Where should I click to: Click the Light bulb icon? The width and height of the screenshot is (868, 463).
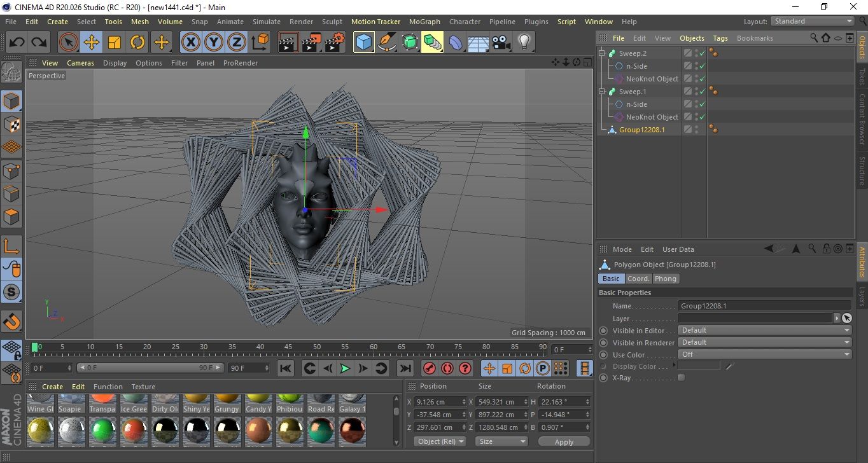pyautogui.click(x=524, y=43)
